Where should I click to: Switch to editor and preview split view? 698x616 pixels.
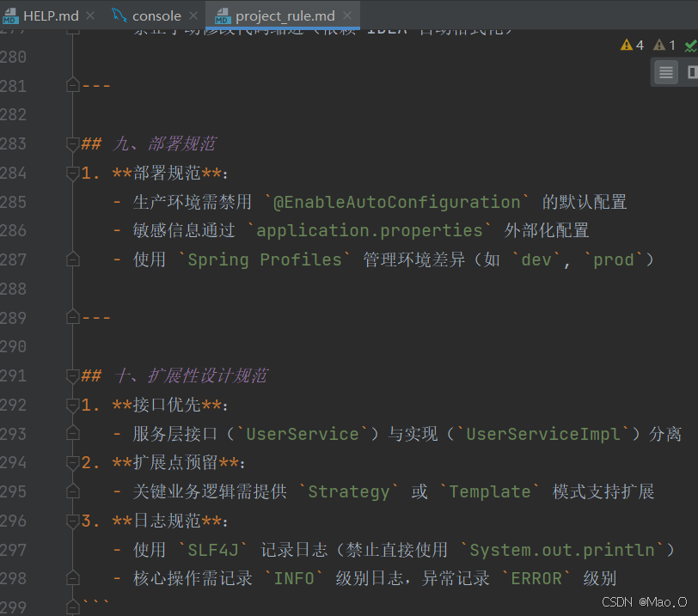[692, 72]
